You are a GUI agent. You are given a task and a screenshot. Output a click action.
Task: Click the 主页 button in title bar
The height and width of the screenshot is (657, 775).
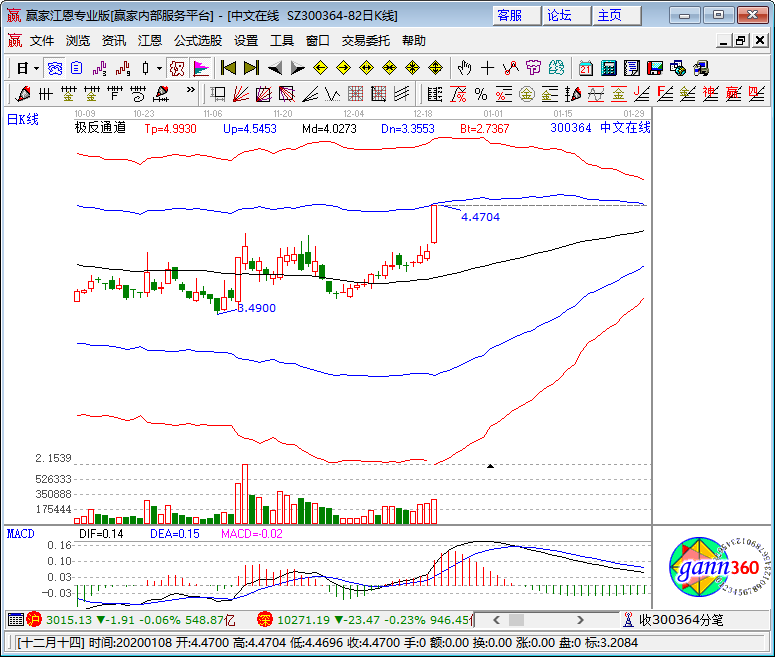click(x=616, y=15)
